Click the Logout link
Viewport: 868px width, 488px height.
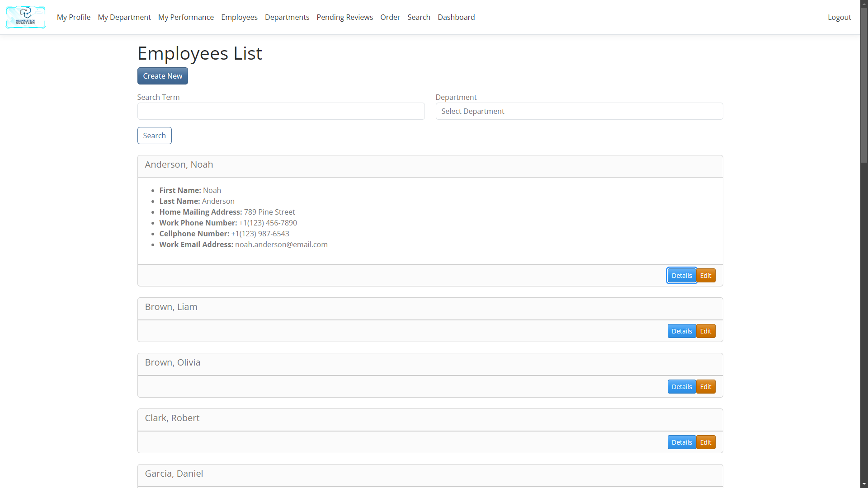point(839,17)
